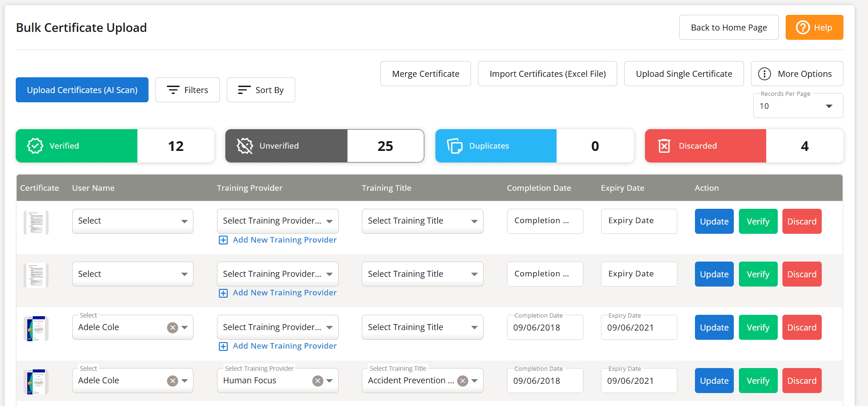Click Add New Training Provider link in third row
This screenshot has height=406, width=868.
[285, 346]
